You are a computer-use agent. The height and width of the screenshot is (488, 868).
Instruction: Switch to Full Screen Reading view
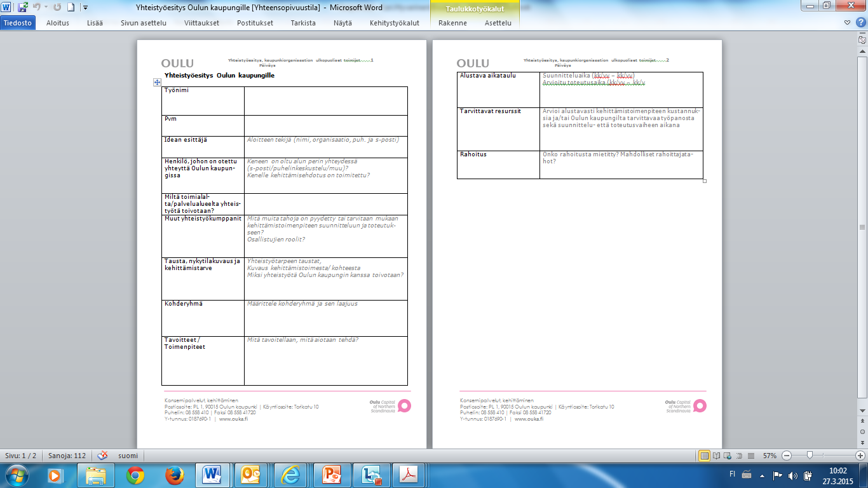(717, 456)
